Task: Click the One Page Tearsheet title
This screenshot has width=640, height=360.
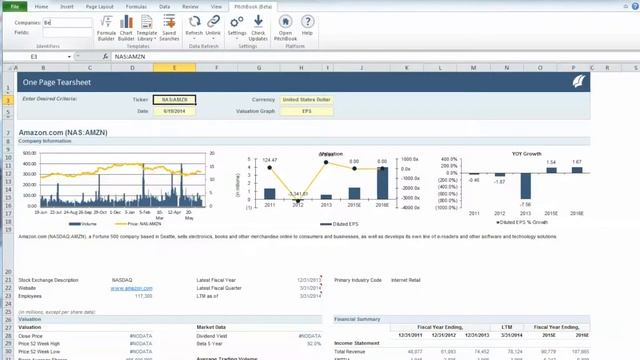Action: pos(57,82)
